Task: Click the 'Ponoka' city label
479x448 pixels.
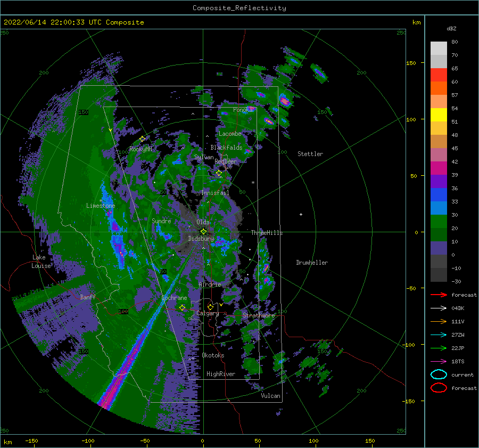Action: click(x=243, y=110)
